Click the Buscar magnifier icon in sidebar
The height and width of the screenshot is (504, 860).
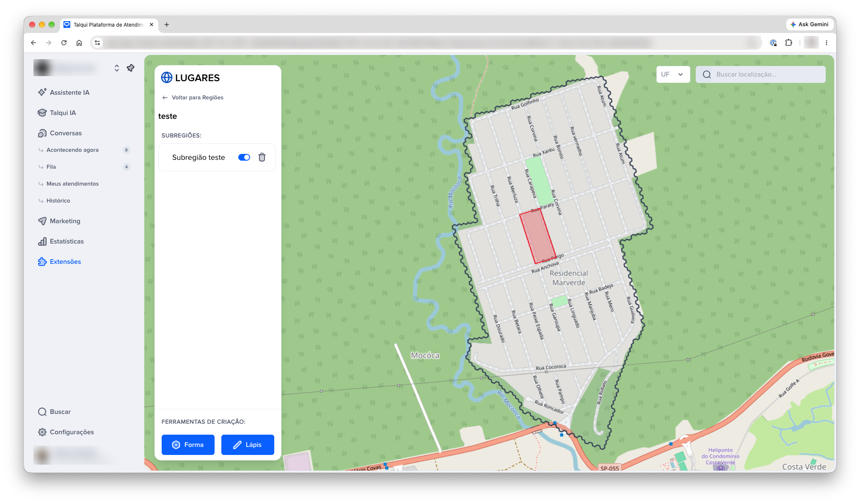click(42, 411)
